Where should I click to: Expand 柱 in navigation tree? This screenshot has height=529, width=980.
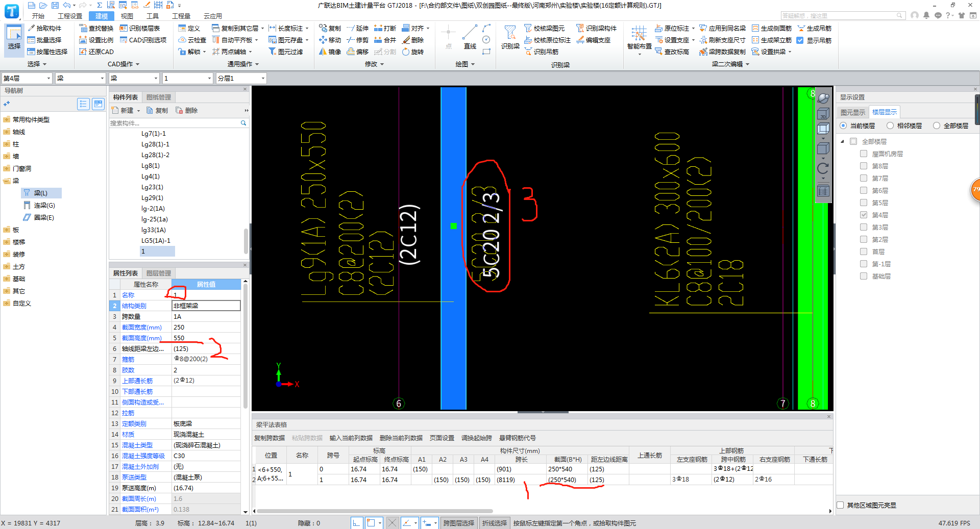pos(7,144)
